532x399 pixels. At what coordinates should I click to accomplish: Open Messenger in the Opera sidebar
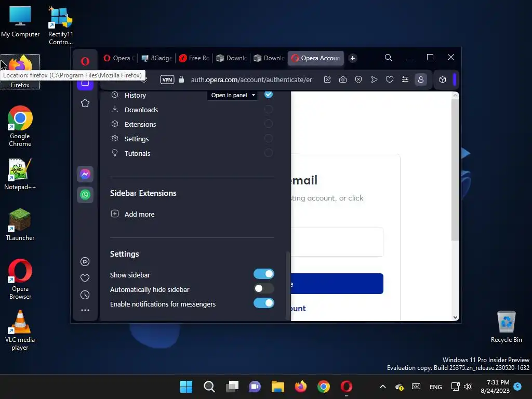(x=85, y=174)
